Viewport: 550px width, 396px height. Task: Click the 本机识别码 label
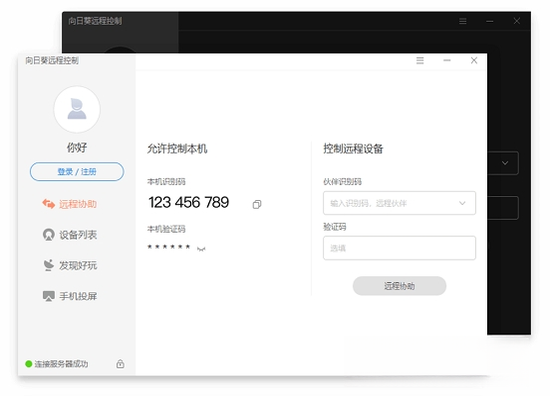(x=166, y=182)
